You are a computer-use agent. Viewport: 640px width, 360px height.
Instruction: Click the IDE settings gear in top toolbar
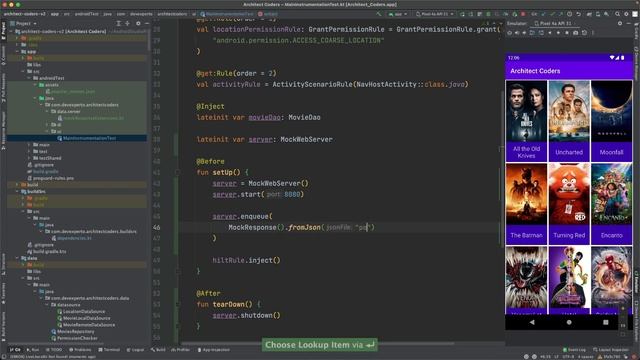pyautogui.click(x=626, y=14)
